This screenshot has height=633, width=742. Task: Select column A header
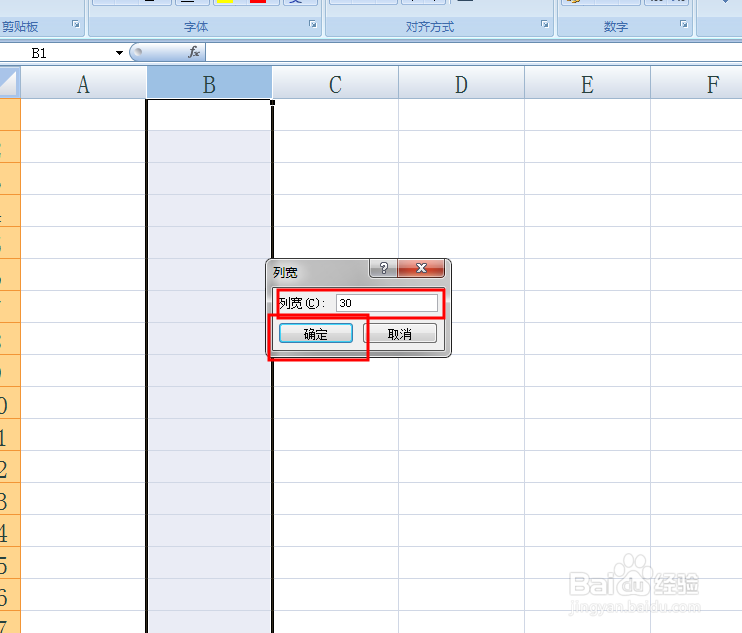83,83
